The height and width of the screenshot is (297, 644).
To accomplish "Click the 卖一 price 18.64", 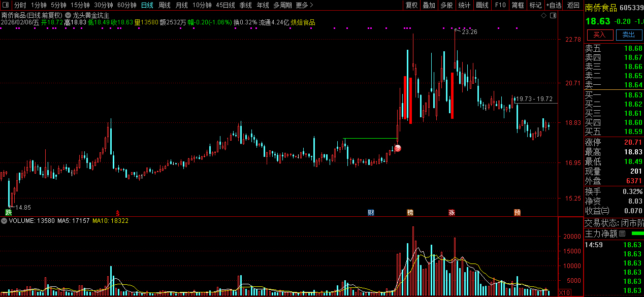I will [633, 85].
